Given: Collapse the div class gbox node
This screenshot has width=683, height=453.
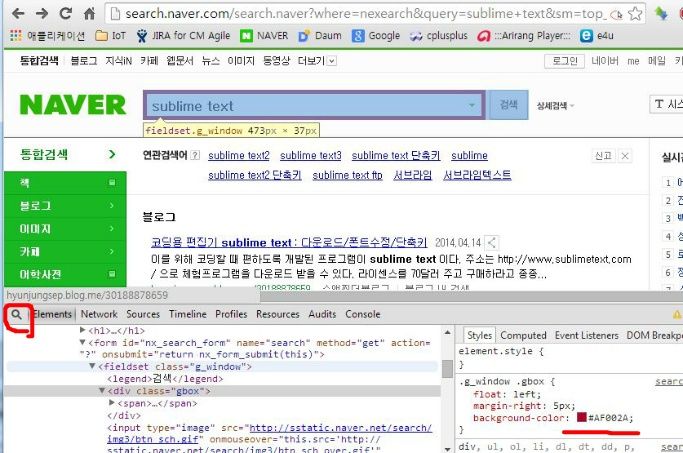Looking at the screenshot, I should 102,391.
